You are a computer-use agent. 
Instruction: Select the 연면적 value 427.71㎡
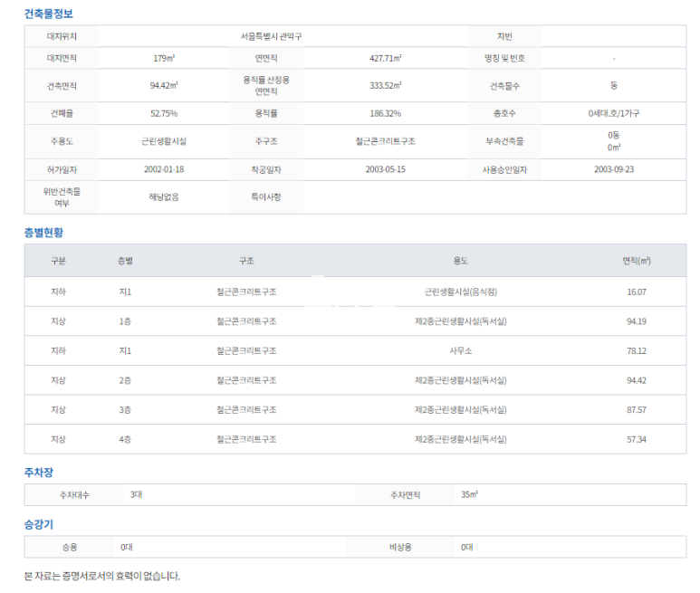[x=385, y=58]
